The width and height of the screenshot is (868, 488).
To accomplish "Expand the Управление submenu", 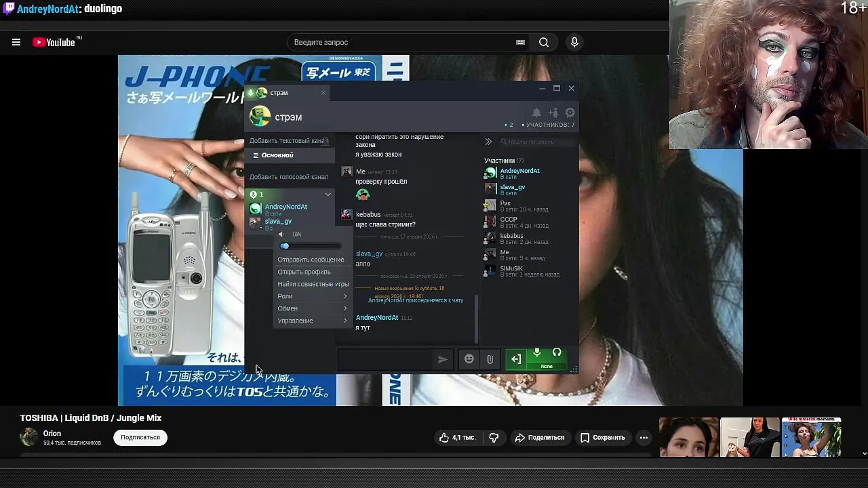I will coord(312,321).
